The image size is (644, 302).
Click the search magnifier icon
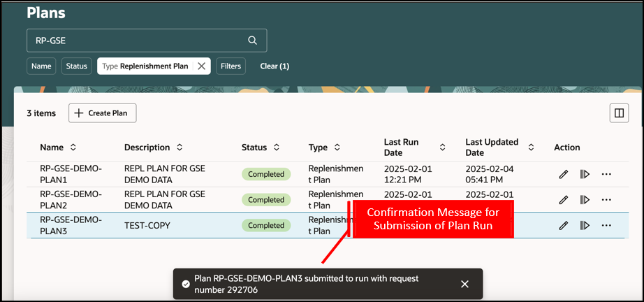click(253, 41)
